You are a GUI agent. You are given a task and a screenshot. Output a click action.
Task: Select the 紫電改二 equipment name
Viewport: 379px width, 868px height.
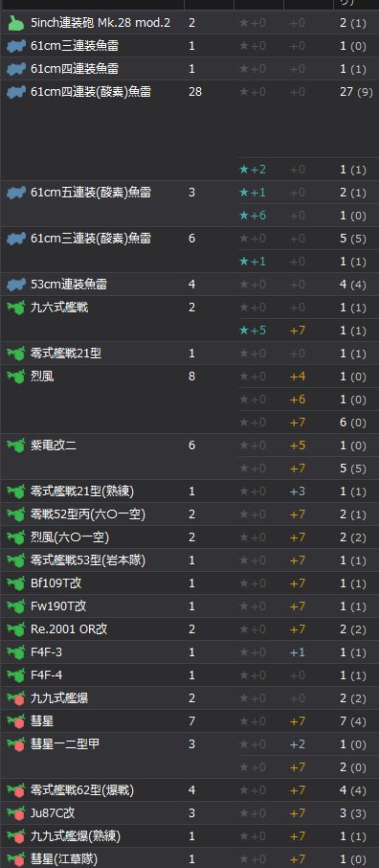pyautogui.click(x=54, y=445)
